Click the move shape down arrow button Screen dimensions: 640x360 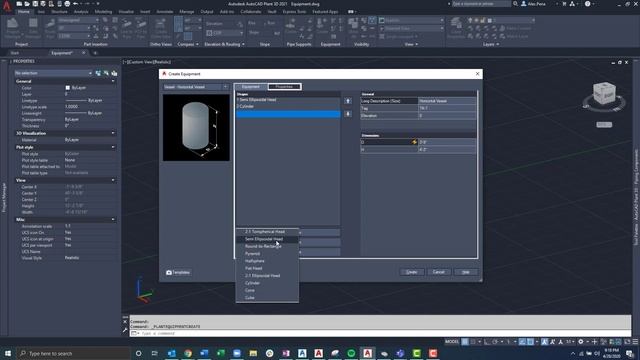point(348,114)
